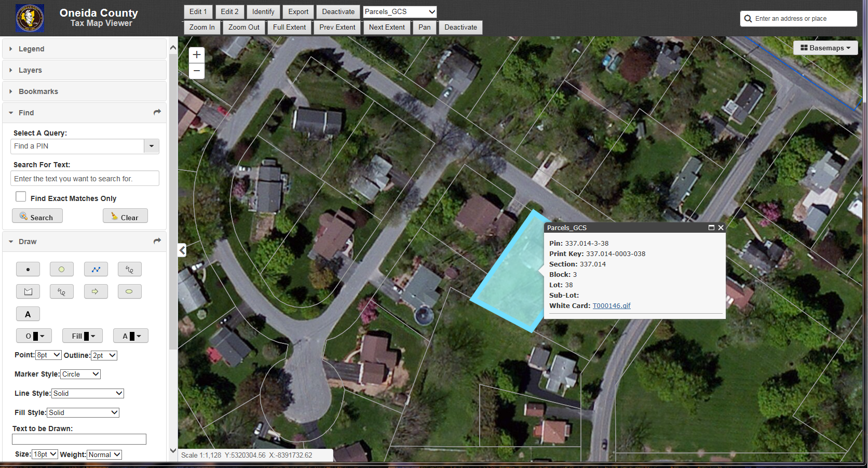Open the White Card T000146.gif link

[x=612, y=305]
